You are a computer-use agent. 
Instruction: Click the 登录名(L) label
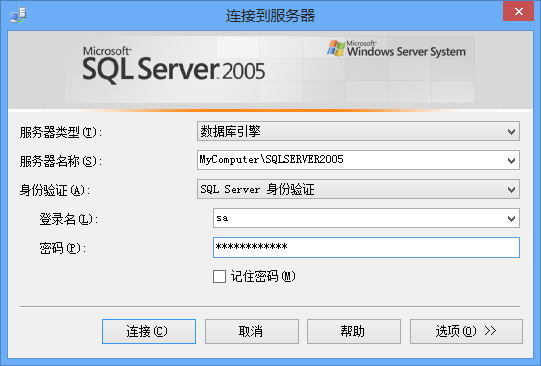pos(69,219)
